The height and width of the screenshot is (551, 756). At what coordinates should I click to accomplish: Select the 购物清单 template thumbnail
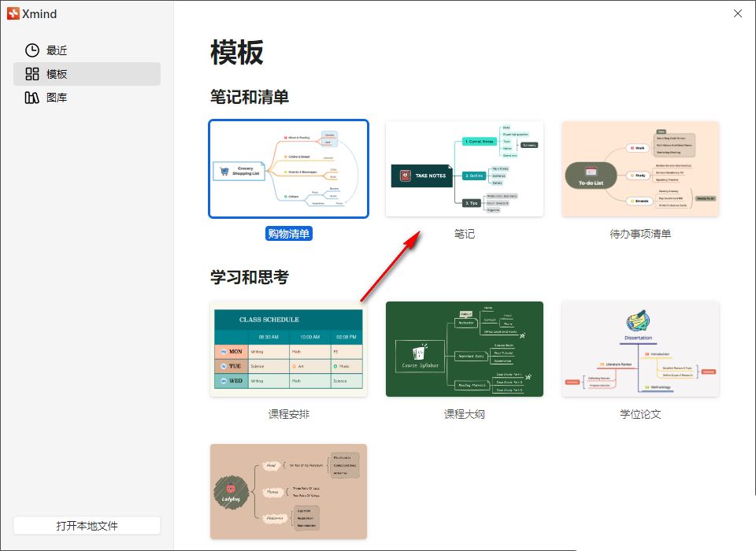pyautogui.click(x=288, y=168)
